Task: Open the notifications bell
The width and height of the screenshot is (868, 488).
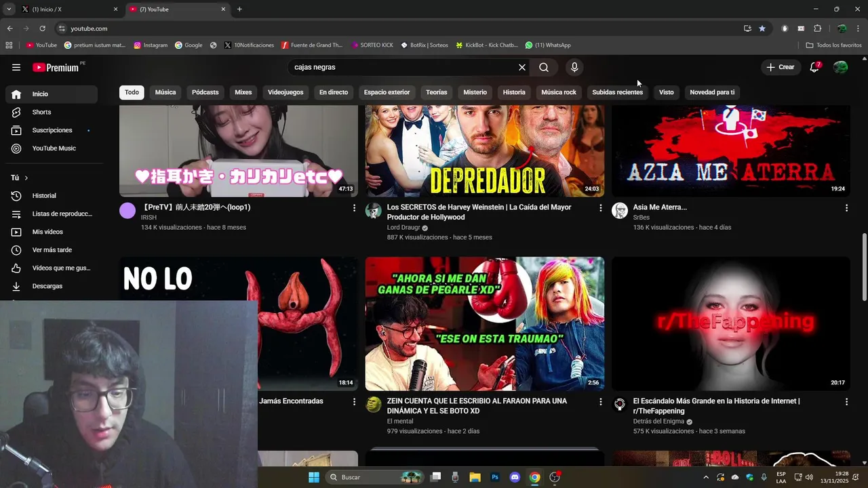Action: pyautogui.click(x=814, y=67)
